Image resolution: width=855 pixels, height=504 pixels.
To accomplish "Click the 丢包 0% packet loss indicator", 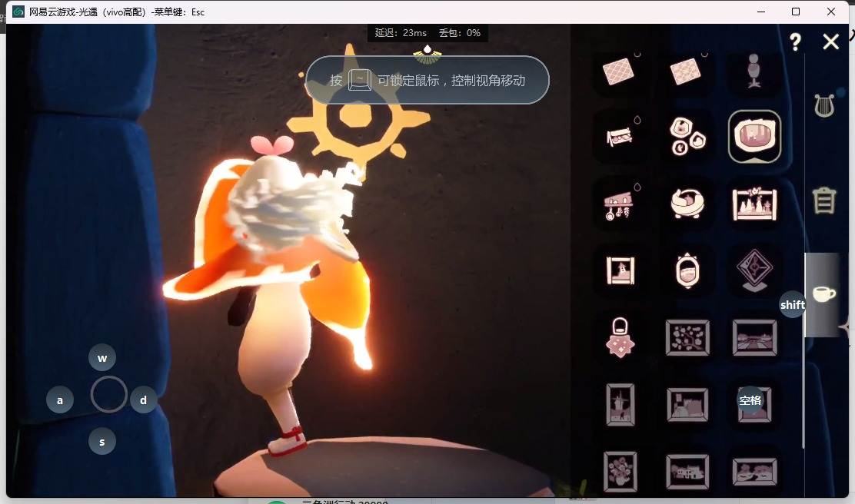I will pos(460,33).
